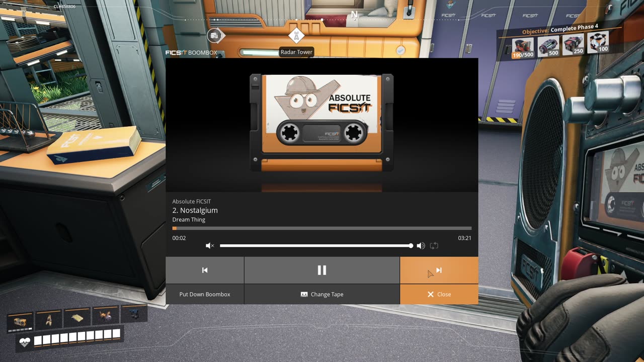The image size is (644, 362).
Task: Click the elapsed time 00:02
Action: [179, 238]
